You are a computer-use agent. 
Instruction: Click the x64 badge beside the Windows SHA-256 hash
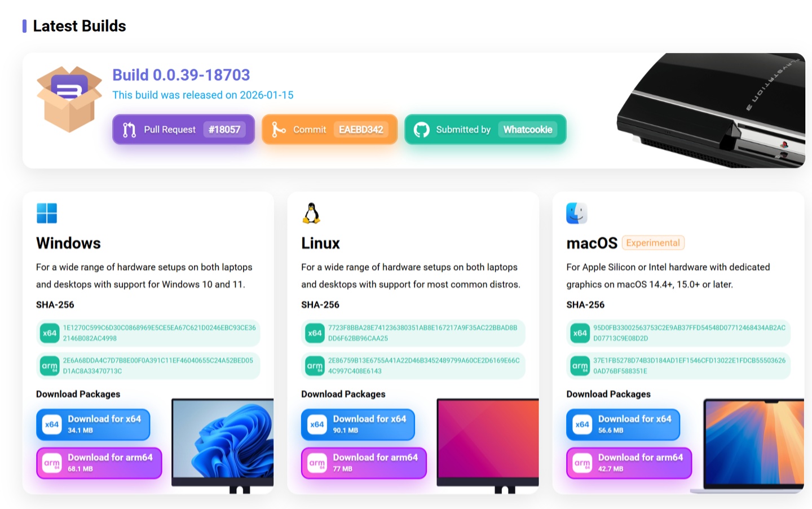click(50, 333)
